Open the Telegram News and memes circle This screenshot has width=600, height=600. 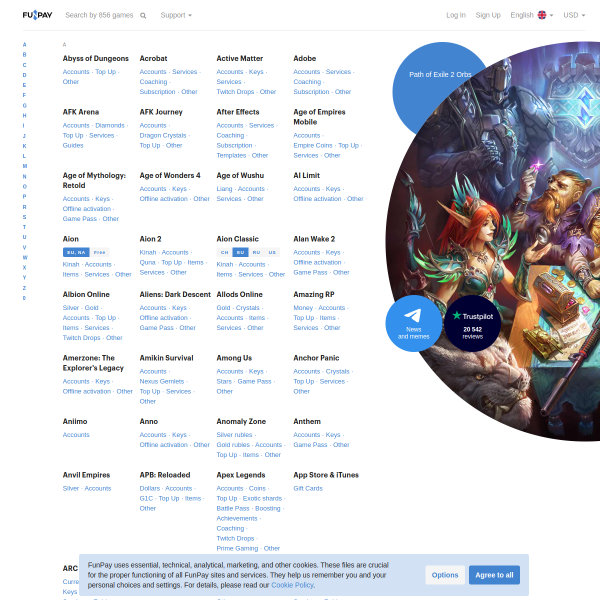click(413, 323)
